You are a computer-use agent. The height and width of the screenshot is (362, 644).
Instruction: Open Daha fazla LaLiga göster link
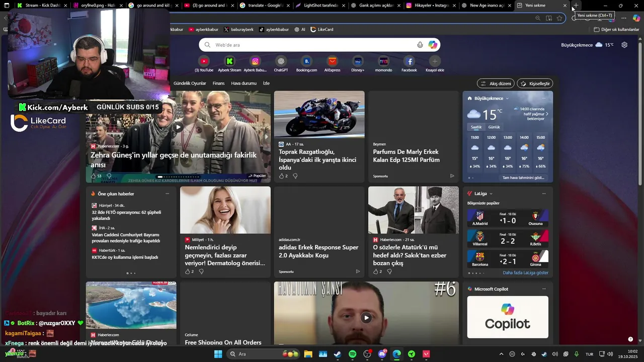(525, 273)
